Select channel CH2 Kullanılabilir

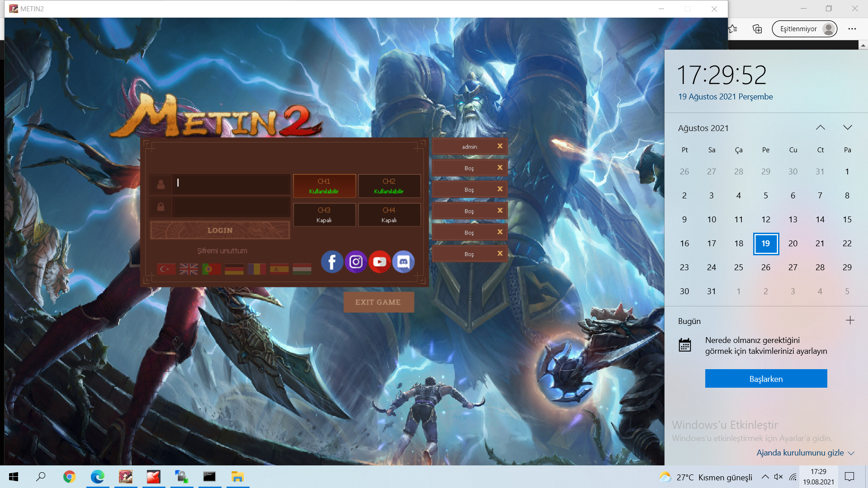coord(389,186)
